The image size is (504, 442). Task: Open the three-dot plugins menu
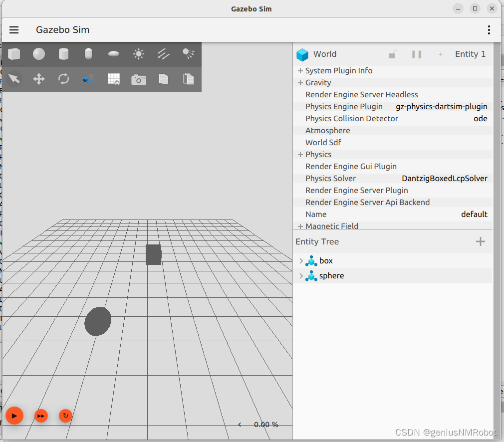[489, 30]
